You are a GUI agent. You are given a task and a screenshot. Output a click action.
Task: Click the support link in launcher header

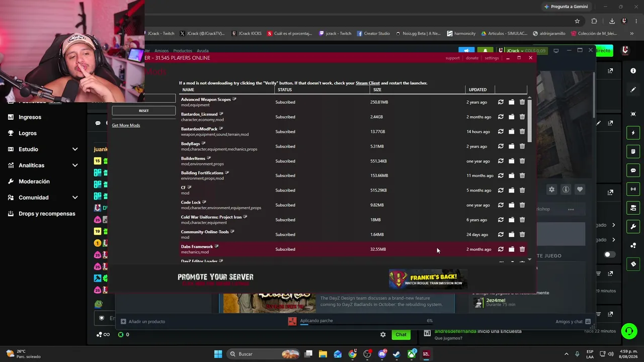pos(452,58)
